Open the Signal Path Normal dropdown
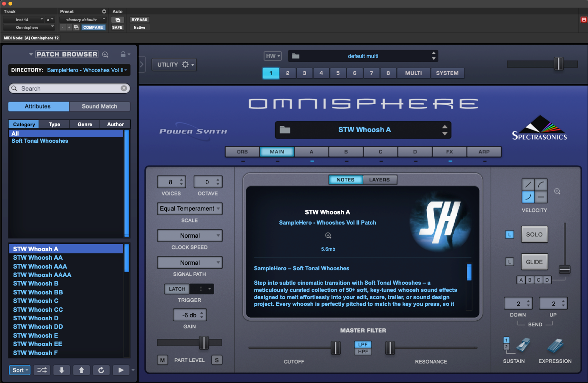Screen dimensions: 588x383 pos(190,263)
